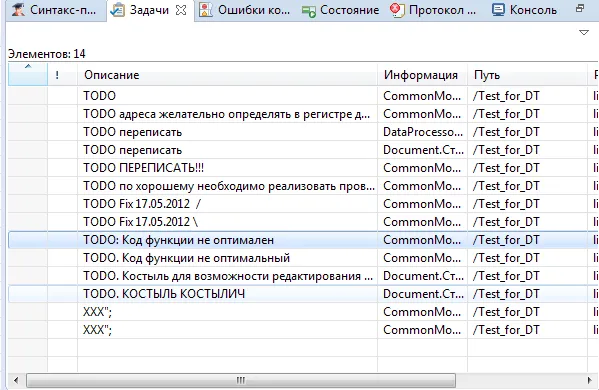This screenshot has height=390, width=599.
Task: Select 'TODO. Костыль для возможности редактирования'
Action: pyautogui.click(x=303, y=276)
